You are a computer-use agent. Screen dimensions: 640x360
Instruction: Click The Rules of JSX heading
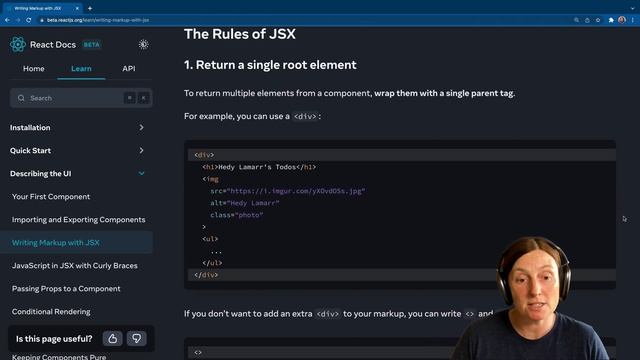(x=240, y=34)
